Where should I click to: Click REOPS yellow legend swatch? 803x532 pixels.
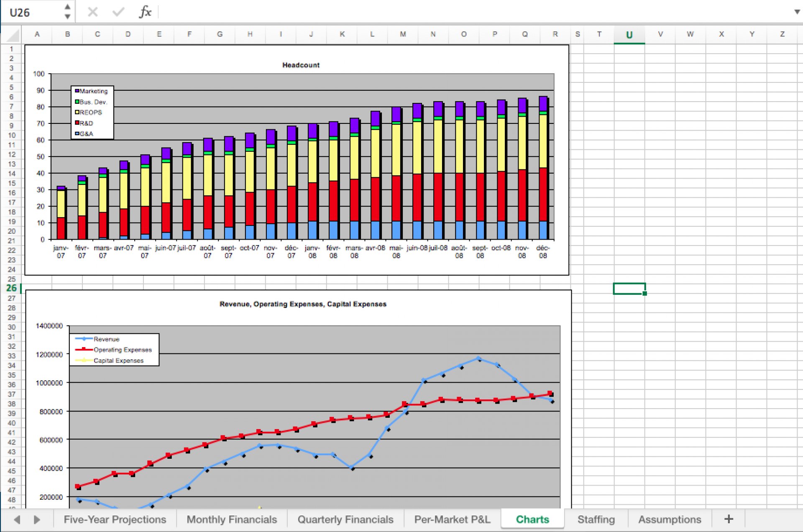click(x=77, y=112)
